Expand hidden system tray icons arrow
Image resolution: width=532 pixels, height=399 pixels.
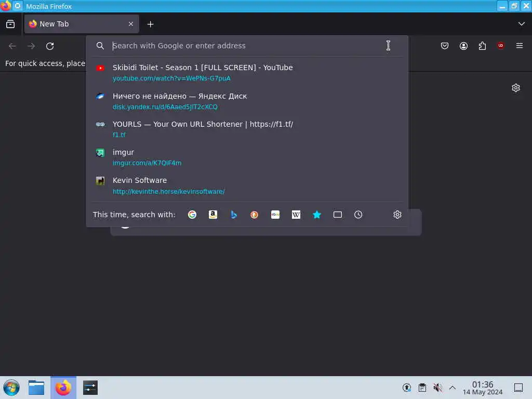point(453,388)
